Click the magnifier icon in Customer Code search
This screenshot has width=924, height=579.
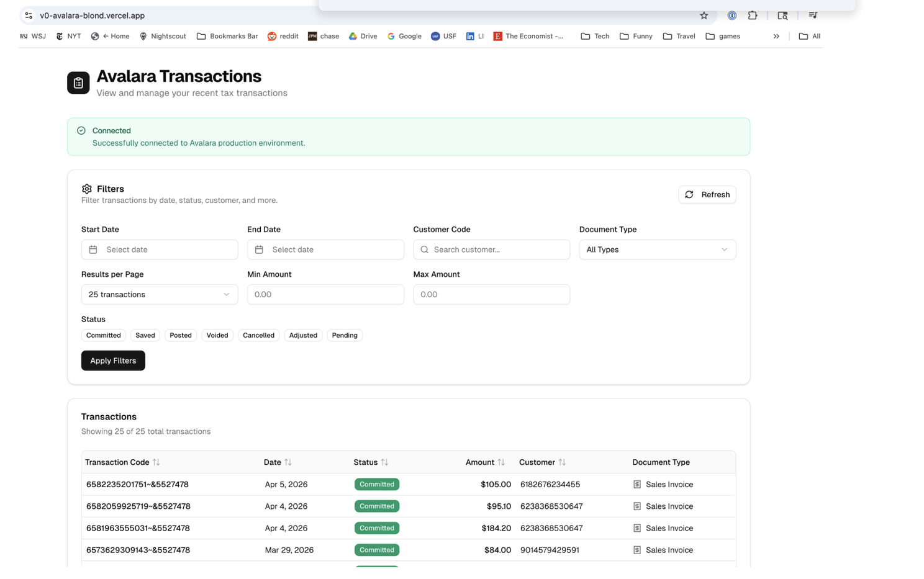pos(424,249)
